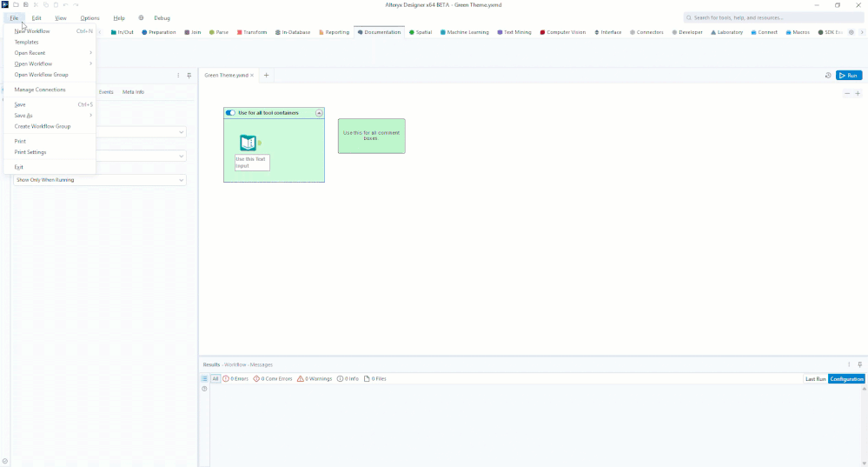Add a new workflow tab
This screenshot has height=467, width=868.
coord(266,76)
